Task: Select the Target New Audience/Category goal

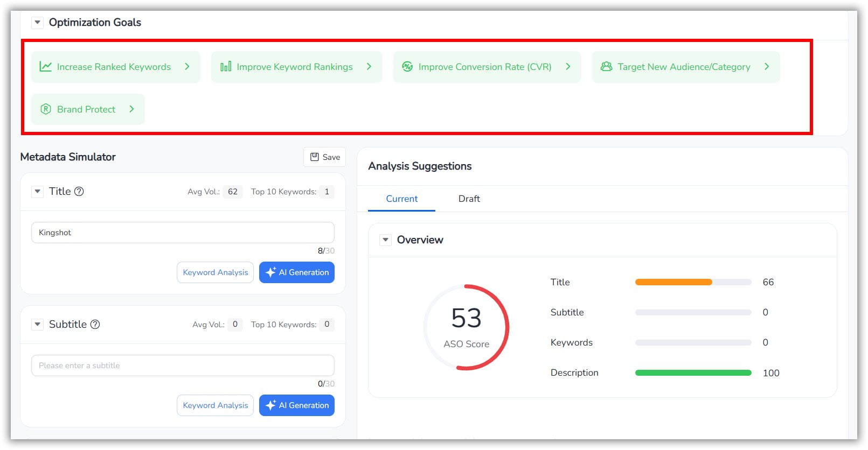Action: [686, 67]
